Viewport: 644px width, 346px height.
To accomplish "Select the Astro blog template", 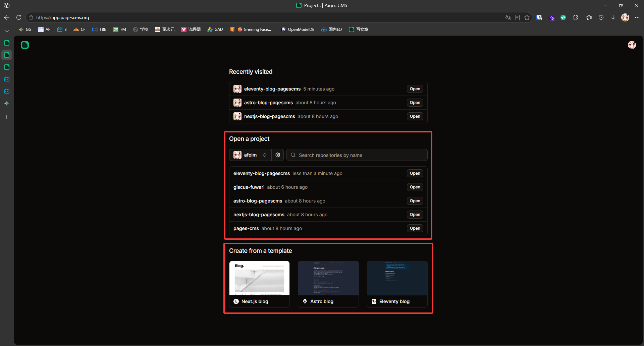I will (x=328, y=284).
